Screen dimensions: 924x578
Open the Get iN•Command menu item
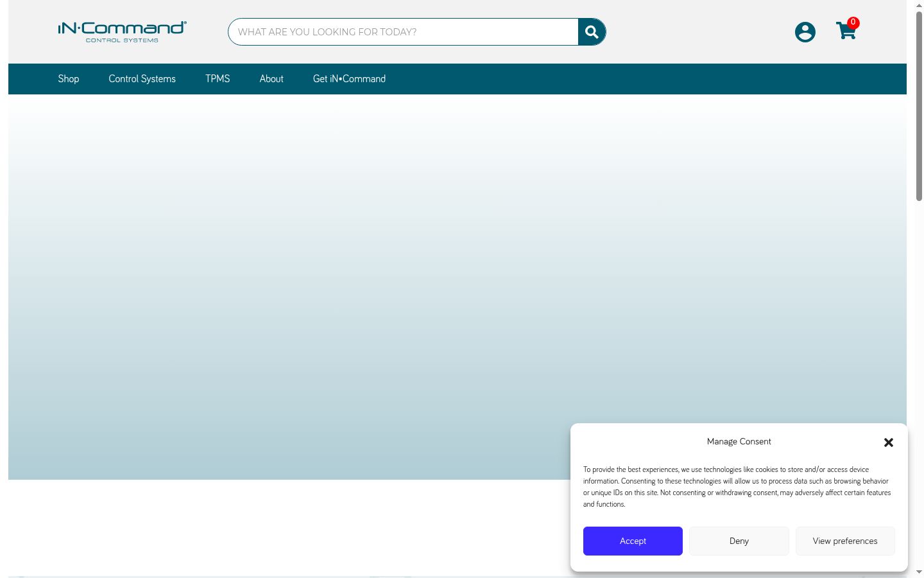[349, 79]
